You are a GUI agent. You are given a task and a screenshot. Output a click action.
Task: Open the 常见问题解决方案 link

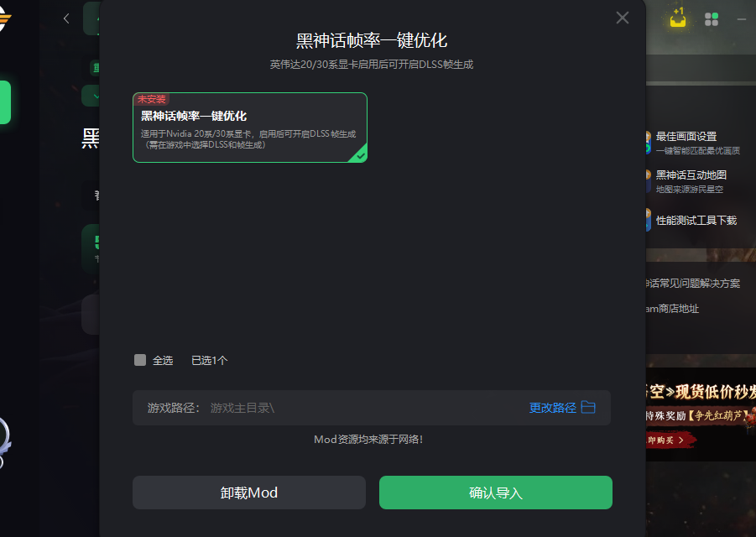(x=693, y=284)
